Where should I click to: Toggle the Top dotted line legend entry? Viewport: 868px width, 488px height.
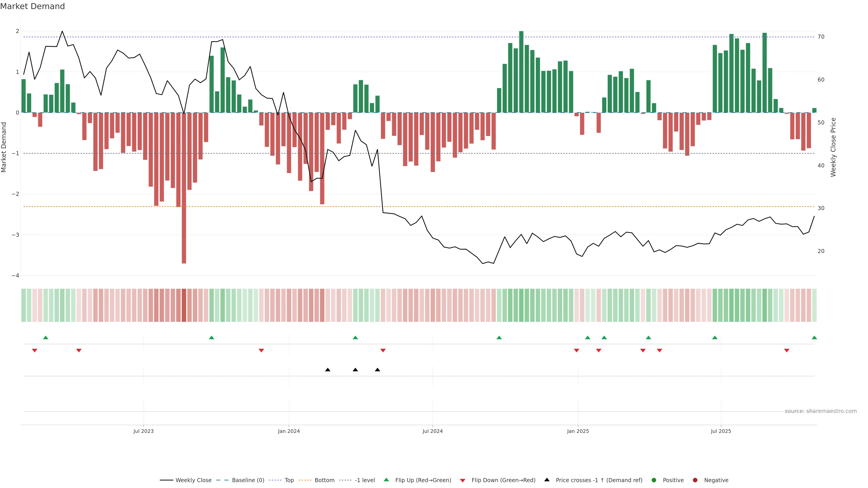pos(289,480)
